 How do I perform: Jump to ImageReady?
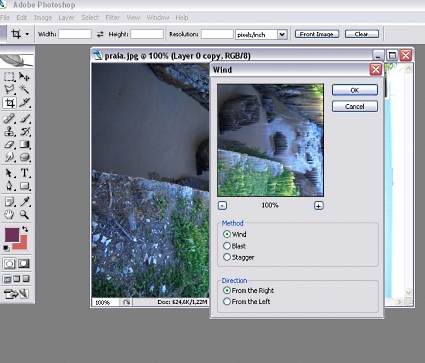tap(16, 294)
